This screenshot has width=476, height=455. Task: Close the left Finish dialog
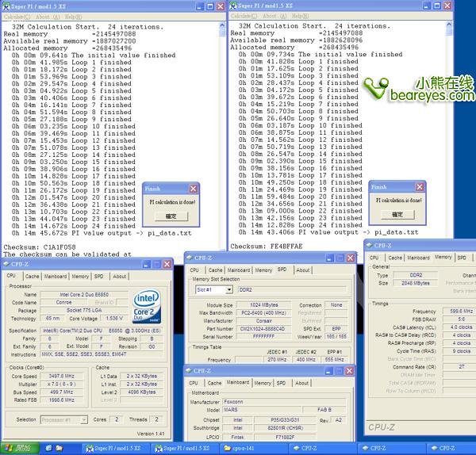194,189
